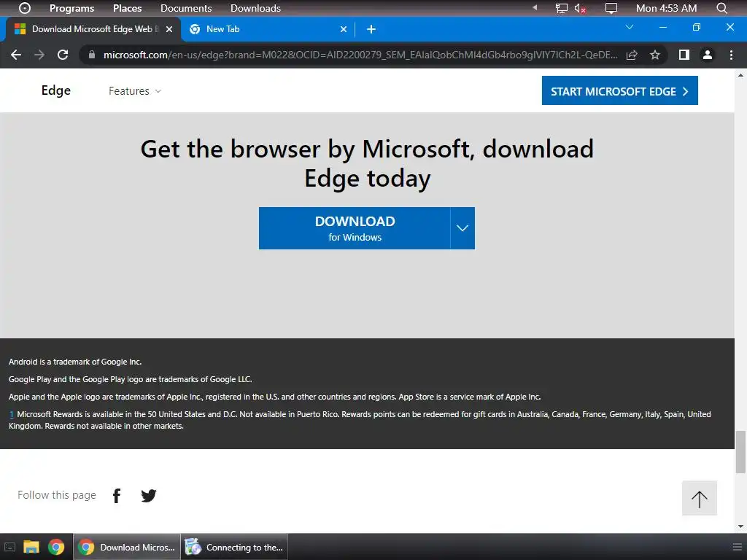The image size is (747, 560).
Task: Launch Chrome from the taskbar launcher
Action: pos(56,547)
